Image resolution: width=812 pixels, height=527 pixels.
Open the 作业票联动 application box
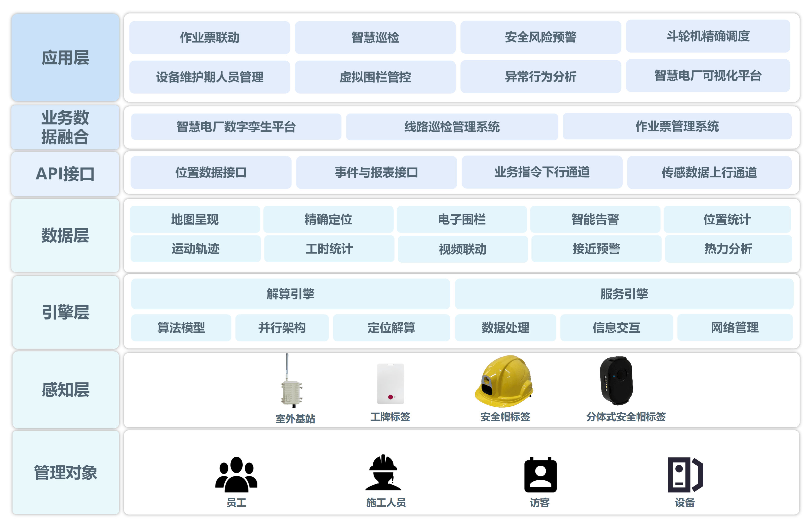[210, 38]
